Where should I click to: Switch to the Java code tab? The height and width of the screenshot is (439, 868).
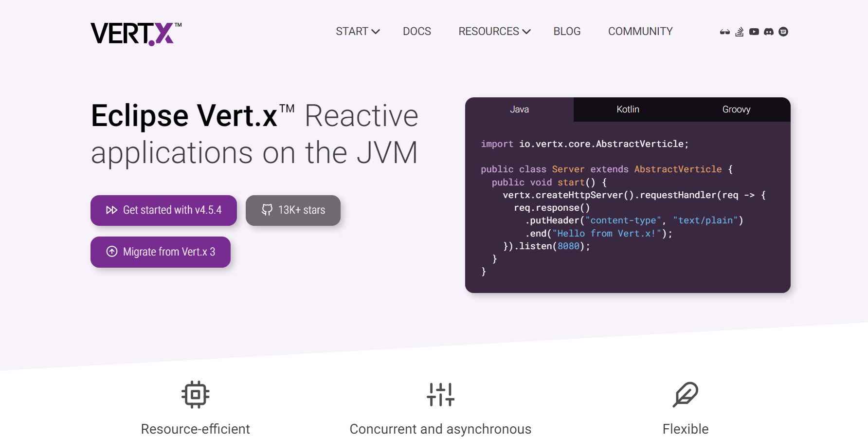tap(519, 110)
